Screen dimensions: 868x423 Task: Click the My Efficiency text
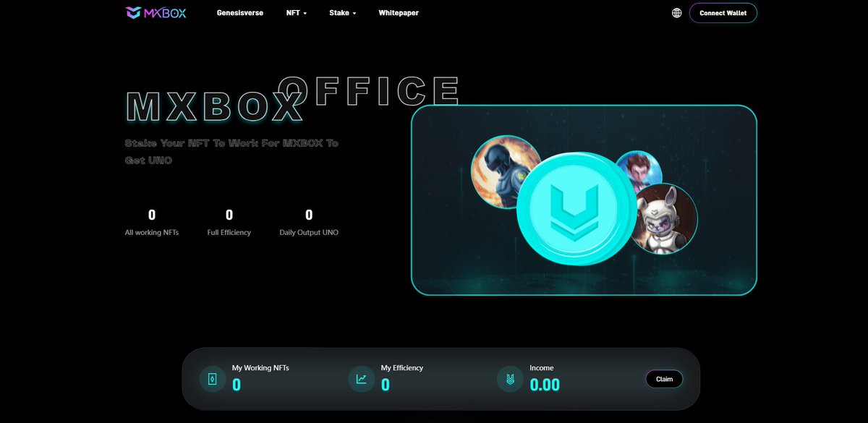click(402, 368)
